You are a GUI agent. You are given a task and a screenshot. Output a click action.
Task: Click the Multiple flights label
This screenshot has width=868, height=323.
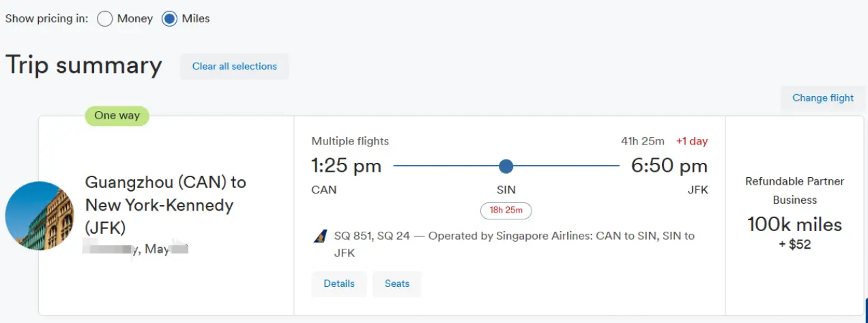coord(350,141)
